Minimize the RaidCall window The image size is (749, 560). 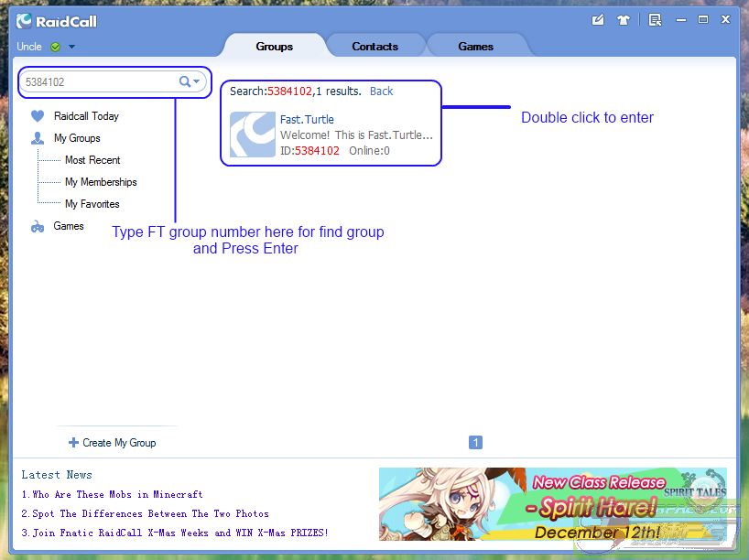(681, 20)
